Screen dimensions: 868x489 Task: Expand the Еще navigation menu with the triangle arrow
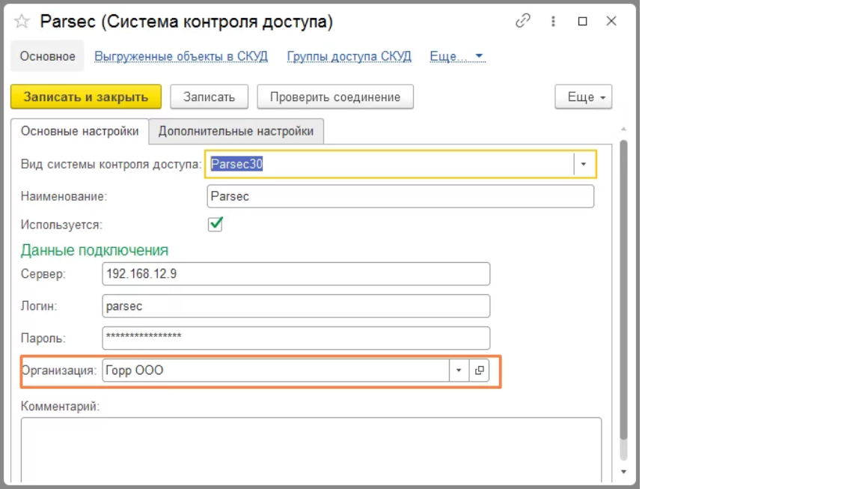pos(480,56)
